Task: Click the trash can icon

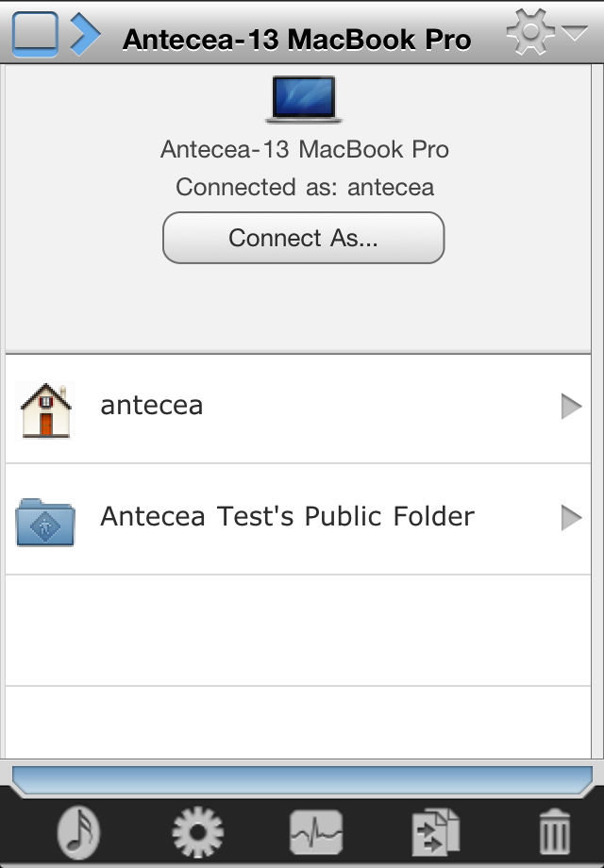Action: coord(554,832)
